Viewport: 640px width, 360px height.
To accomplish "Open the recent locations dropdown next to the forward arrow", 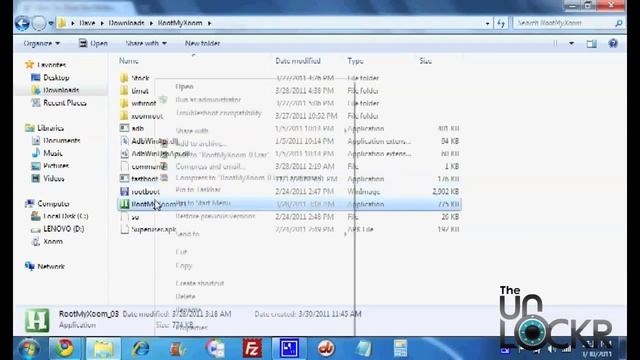I will 51,23.
